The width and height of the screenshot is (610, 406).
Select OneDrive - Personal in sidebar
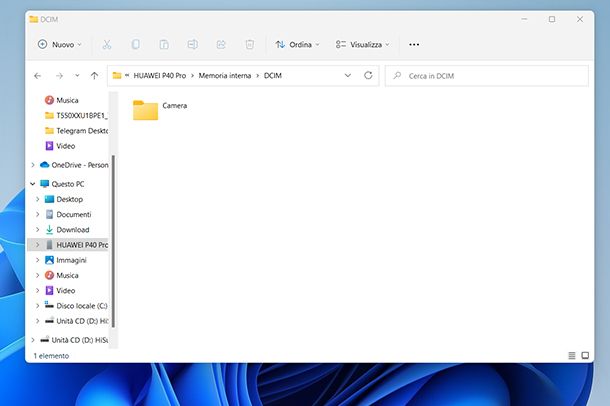point(74,165)
